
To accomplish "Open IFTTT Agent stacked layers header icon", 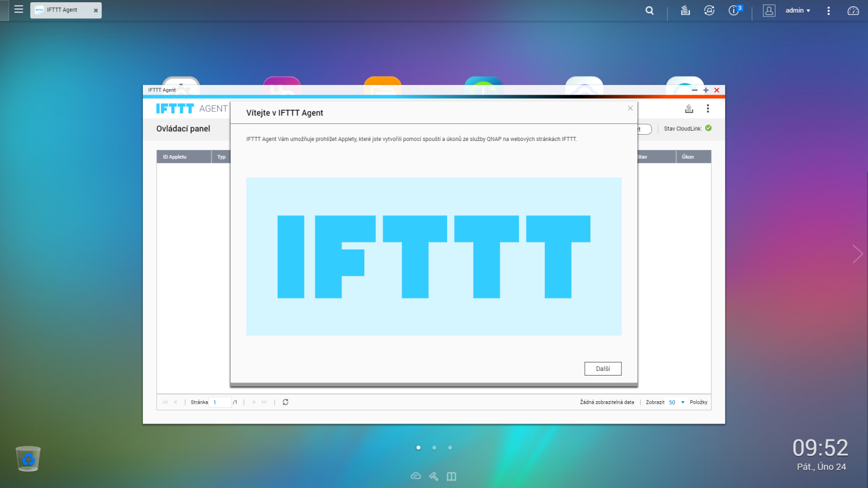I will (x=689, y=108).
